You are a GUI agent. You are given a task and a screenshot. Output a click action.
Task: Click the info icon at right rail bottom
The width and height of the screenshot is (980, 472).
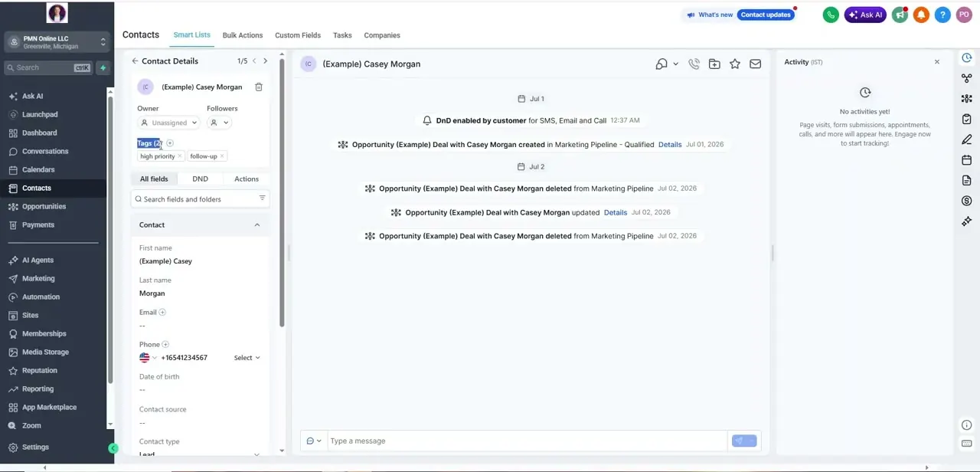(x=967, y=425)
